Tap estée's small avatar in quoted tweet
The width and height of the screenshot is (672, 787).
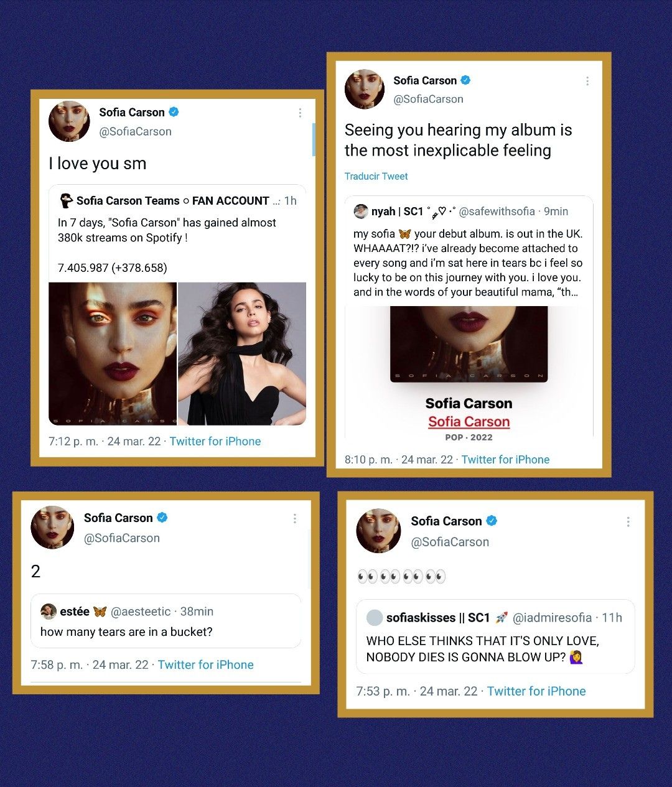click(x=48, y=612)
